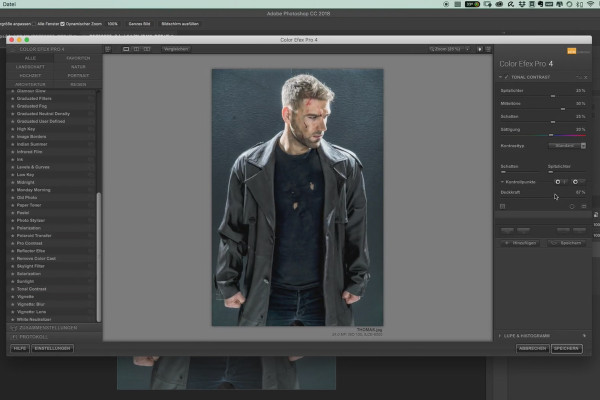Enable the Alle Fenster checkbox

pyautogui.click(x=34, y=24)
